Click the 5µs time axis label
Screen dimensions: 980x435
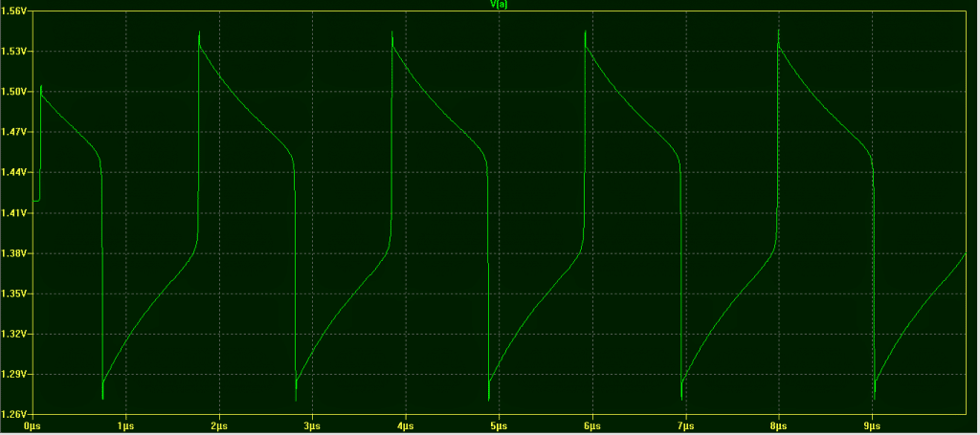click(x=499, y=424)
